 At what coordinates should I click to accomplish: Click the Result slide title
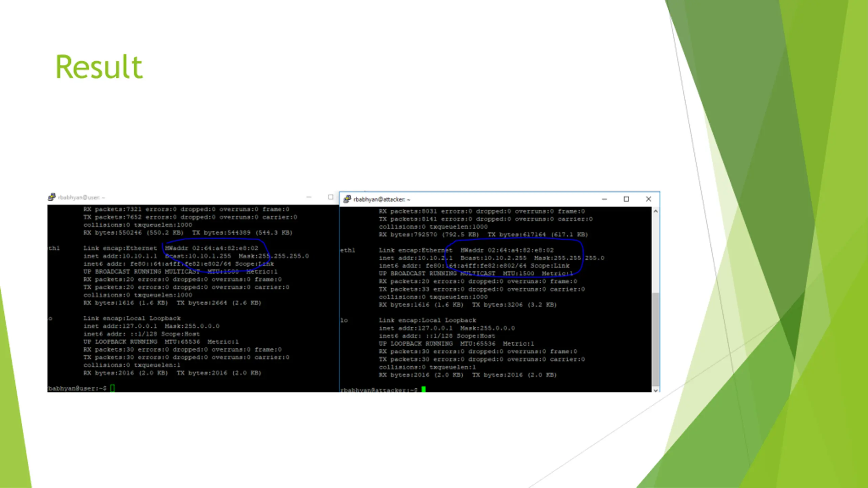[99, 67]
